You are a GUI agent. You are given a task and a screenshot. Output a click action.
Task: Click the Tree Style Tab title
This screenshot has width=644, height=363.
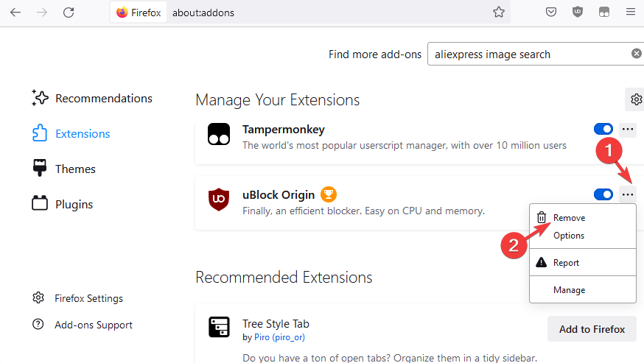click(x=276, y=323)
